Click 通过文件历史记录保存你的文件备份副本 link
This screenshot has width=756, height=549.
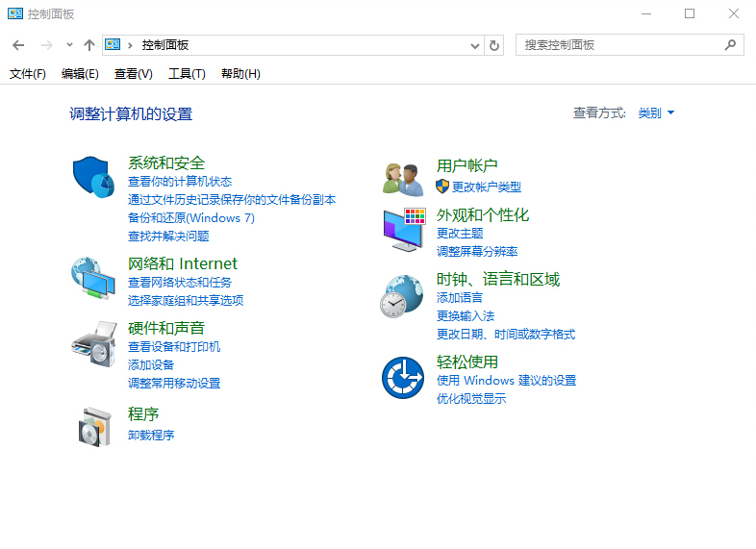pos(232,200)
